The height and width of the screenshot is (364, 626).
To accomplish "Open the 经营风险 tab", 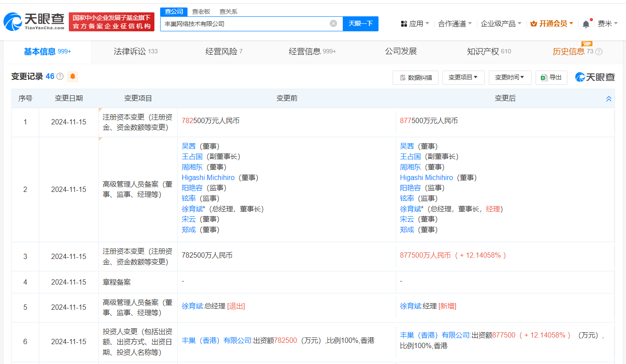I will coord(224,52).
